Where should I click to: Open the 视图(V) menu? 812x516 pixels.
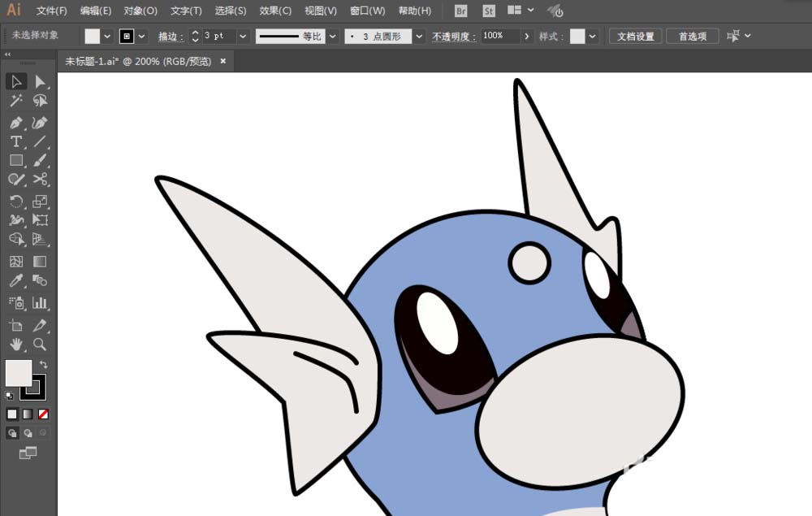click(x=321, y=11)
